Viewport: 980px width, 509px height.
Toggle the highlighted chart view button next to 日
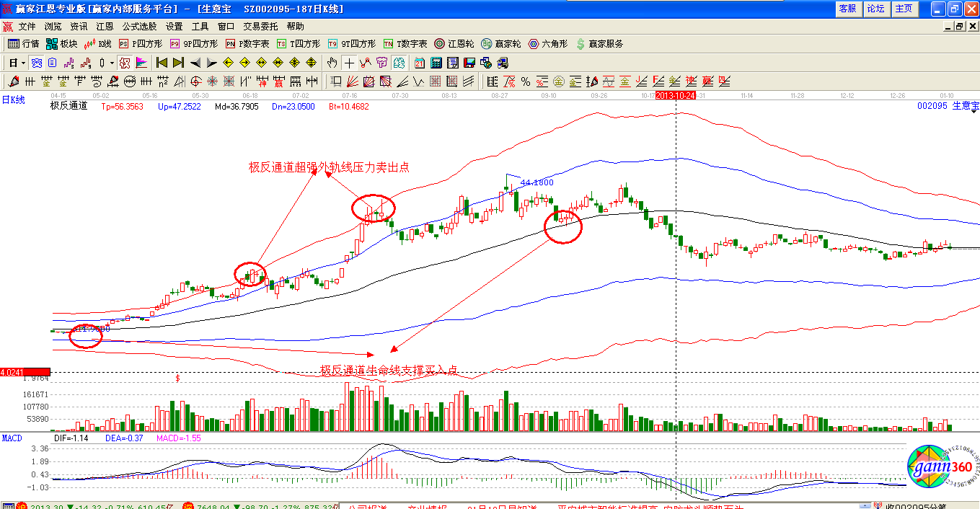pos(36,63)
